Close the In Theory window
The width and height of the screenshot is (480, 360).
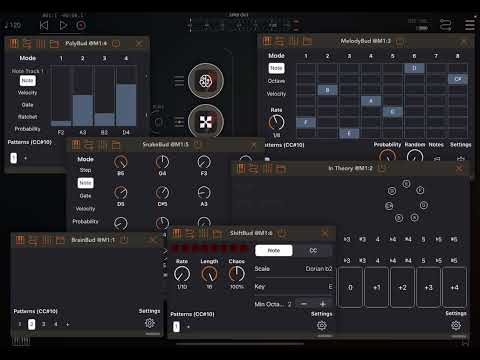(460, 169)
